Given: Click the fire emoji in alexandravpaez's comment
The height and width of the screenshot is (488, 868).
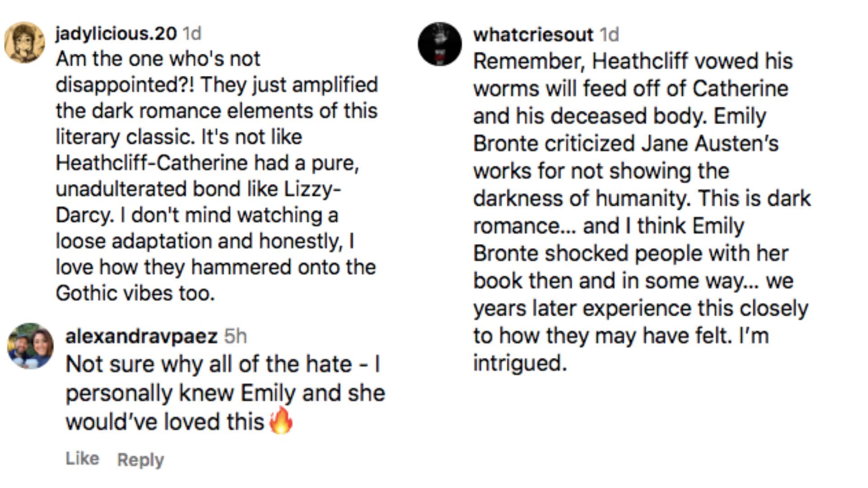Looking at the screenshot, I should (281, 420).
